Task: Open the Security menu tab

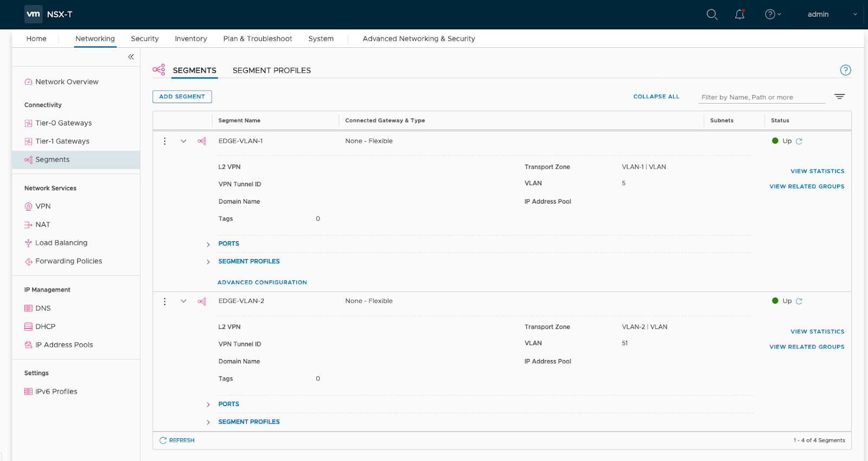Action: [x=145, y=39]
